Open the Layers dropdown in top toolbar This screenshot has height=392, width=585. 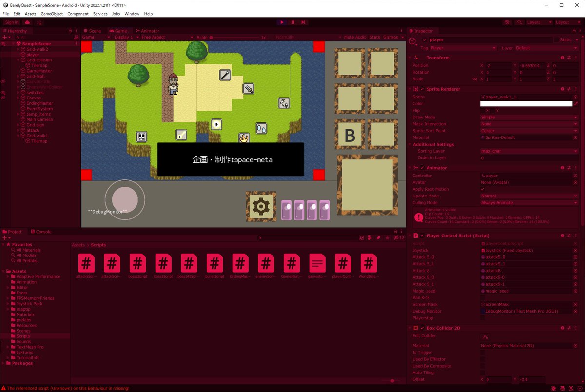539,22
